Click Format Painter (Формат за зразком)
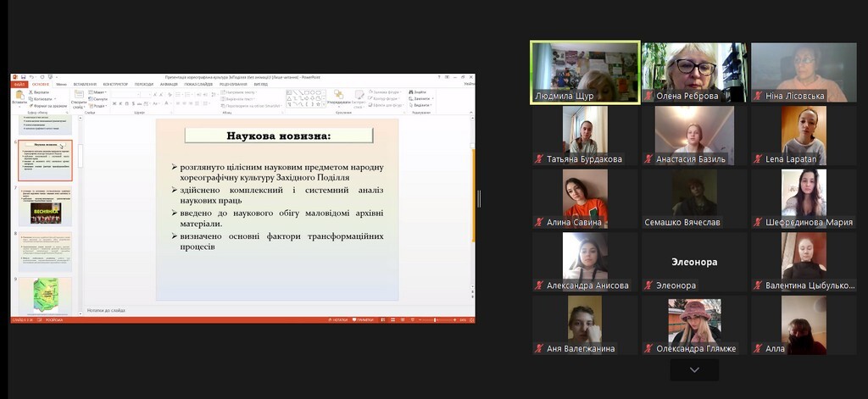The height and width of the screenshot is (399, 868). pyautogui.click(x=48, y=106)
